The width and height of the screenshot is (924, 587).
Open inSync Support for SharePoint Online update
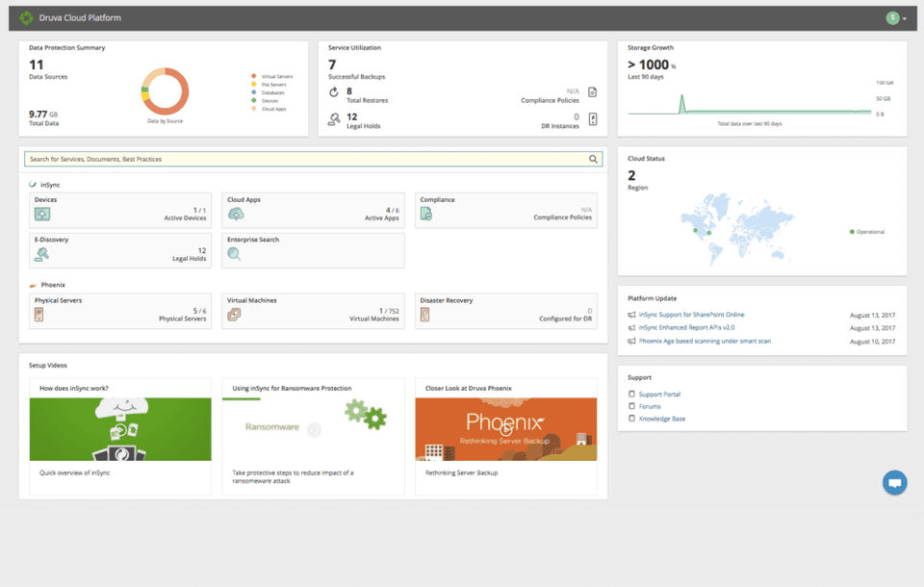pyautogui.click(x=691, y=315)
